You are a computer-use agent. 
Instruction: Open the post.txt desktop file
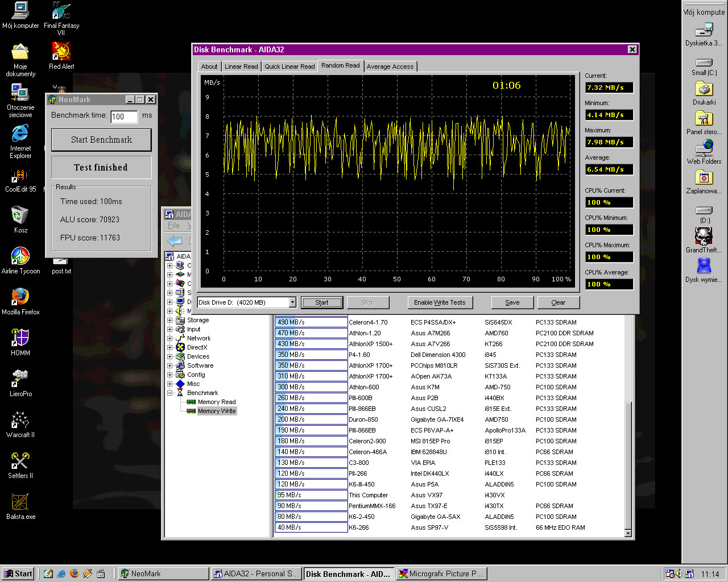point(61,265)
